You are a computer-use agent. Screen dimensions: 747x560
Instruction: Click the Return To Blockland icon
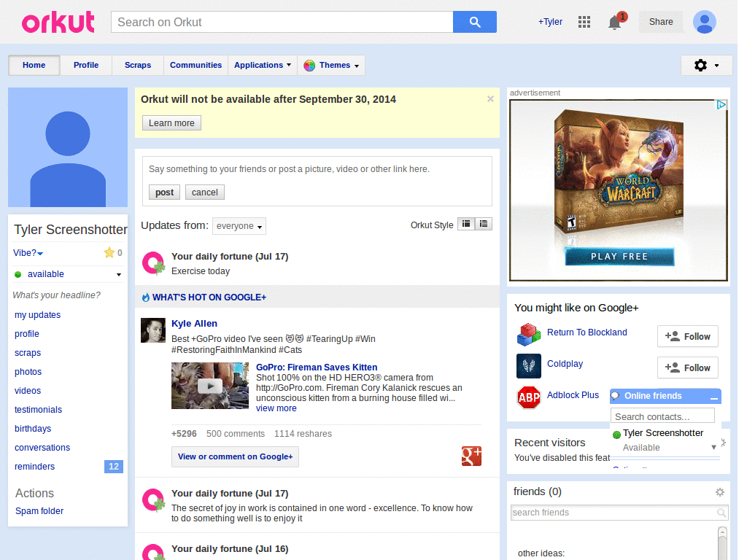[x=528, y=334]
